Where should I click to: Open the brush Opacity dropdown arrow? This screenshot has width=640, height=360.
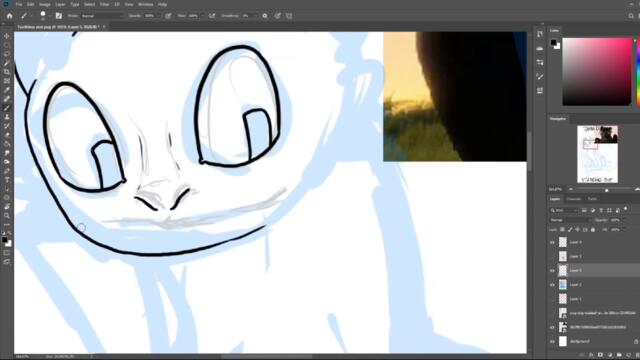[158, 16]
